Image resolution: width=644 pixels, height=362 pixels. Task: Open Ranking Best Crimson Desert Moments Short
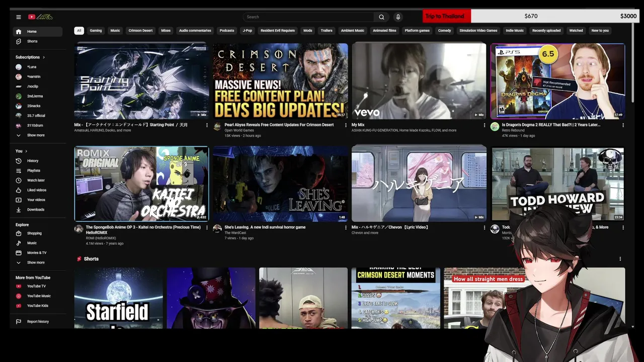click(396, 298)
